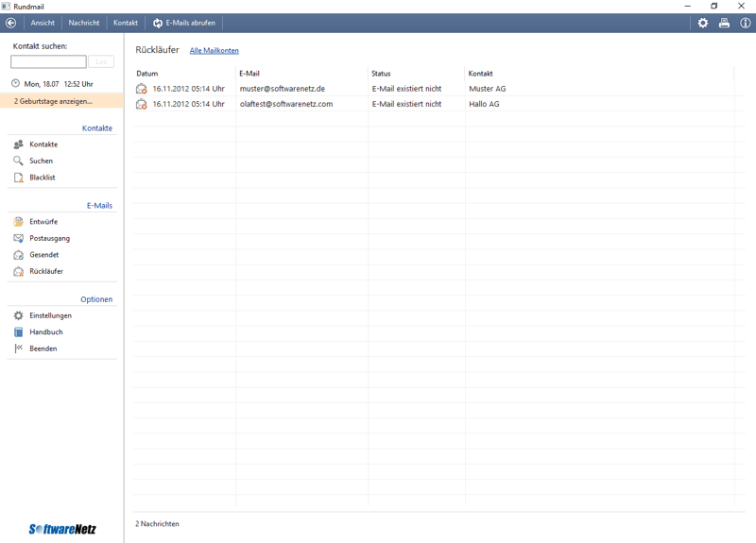
Task: Click the Alle Mailkonten link
Action: pyautogui.click(x=215, y=51)
